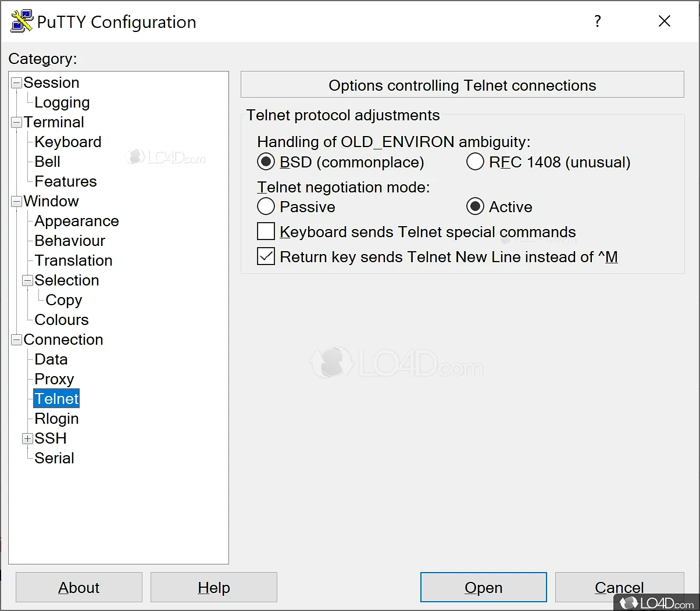Open Translation settings
The width and height of the screenshot is (700, 611).
click(x=73, y=260)
